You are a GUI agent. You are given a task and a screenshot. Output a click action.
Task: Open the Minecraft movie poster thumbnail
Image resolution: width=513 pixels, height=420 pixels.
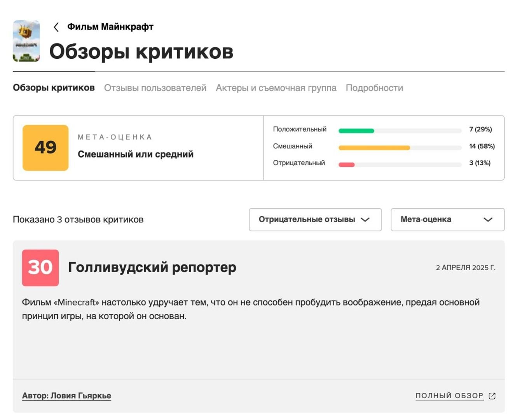coord(26,41)
